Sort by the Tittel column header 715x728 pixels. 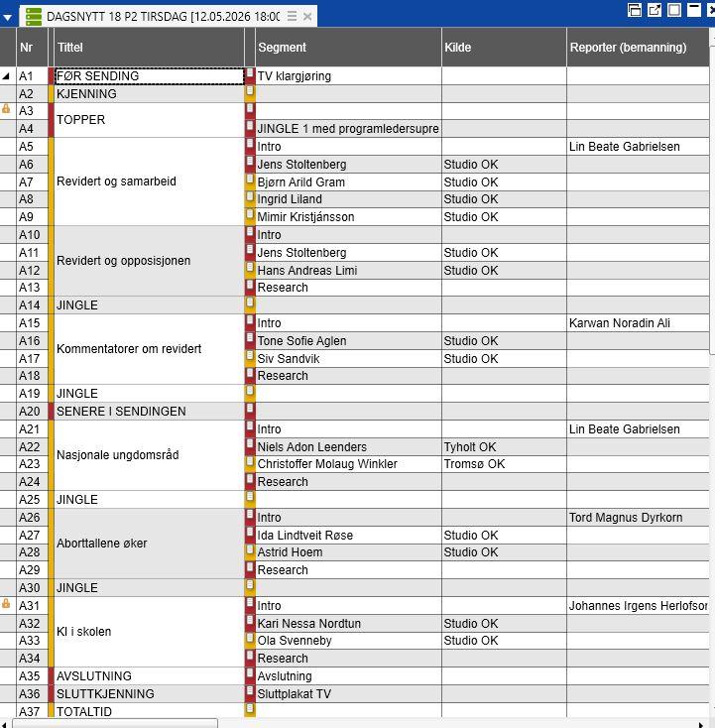[149, 47]
